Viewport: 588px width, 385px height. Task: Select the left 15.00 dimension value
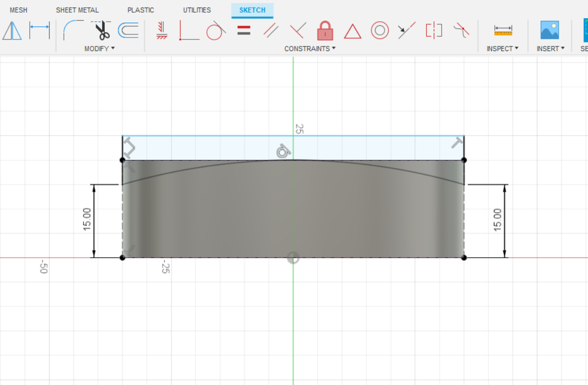pyautogui.click(x=87, y=219)
